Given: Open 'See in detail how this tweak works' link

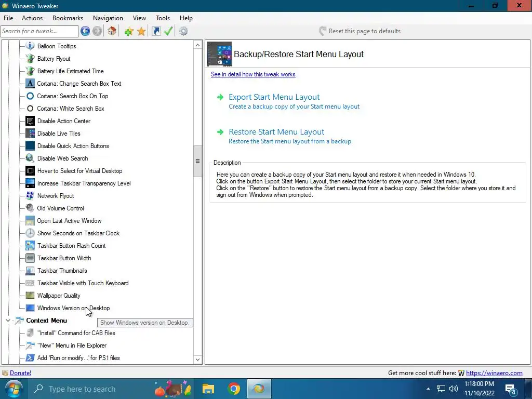Looking at the screenshot, I should click(x=253, y=74).
